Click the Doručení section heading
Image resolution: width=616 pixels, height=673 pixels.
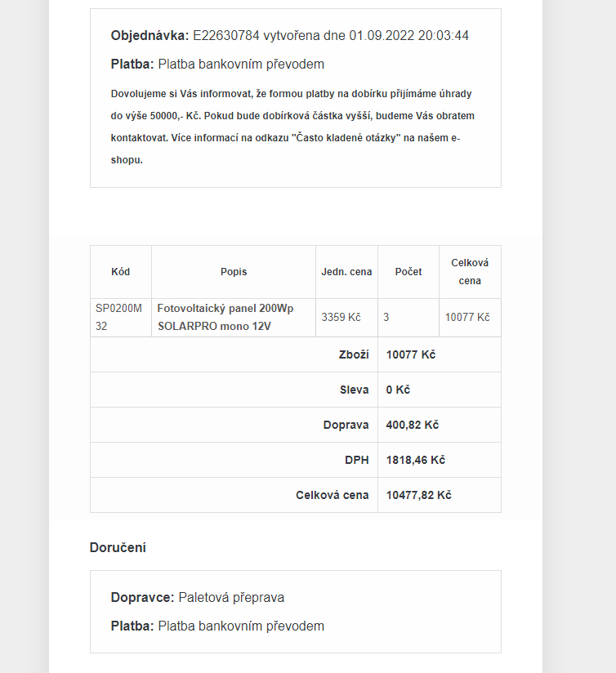(118, 547)
